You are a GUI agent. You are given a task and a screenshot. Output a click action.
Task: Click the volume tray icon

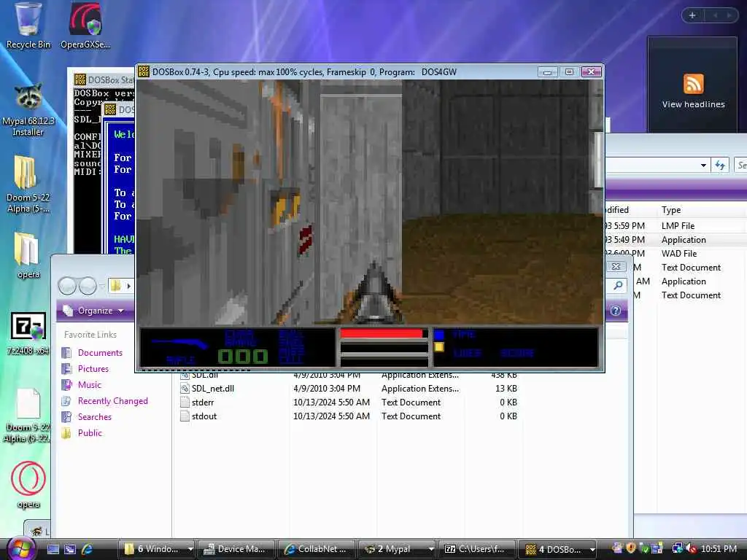click(691, 549)
